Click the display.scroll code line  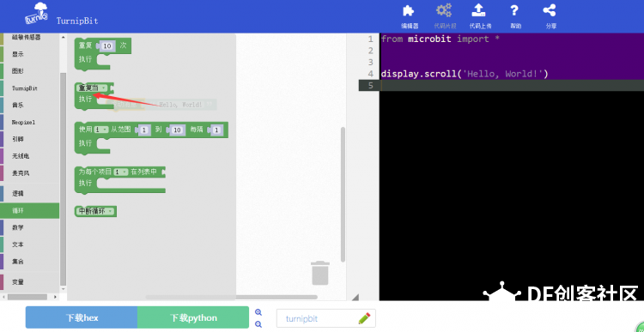(x=465, y=74)
